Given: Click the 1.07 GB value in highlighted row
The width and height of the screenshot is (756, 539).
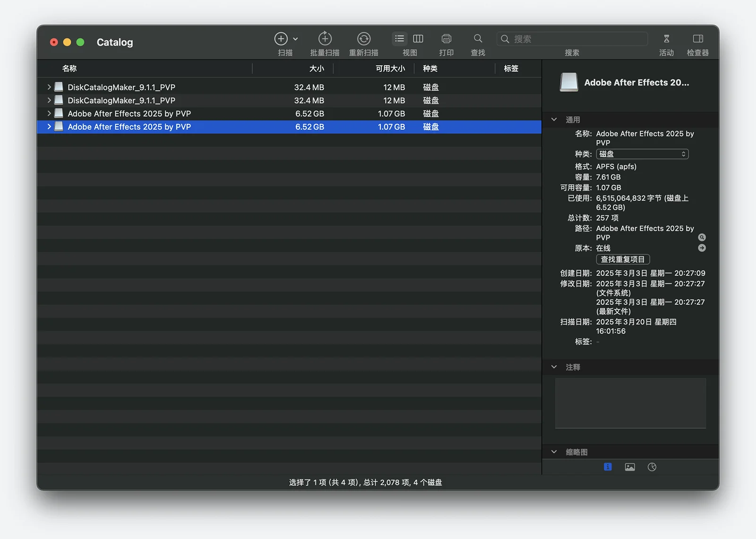Looking at the screenshot, I should 391,127.
